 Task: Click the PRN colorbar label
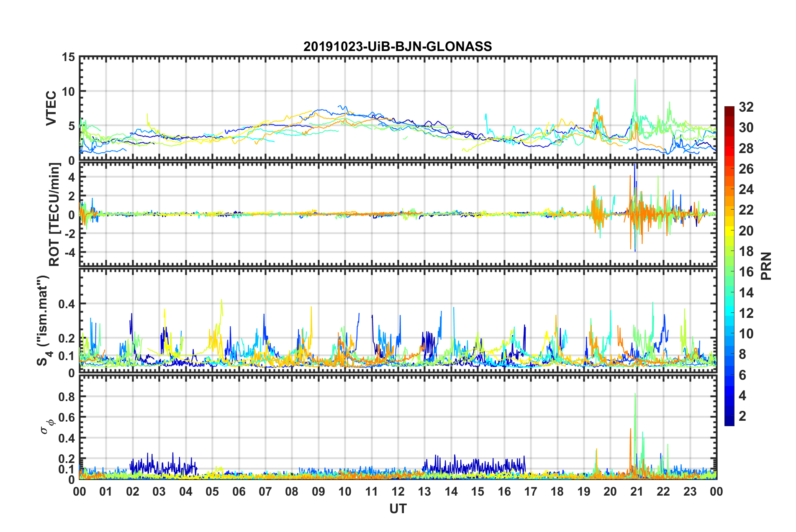(x=766, y=266)
